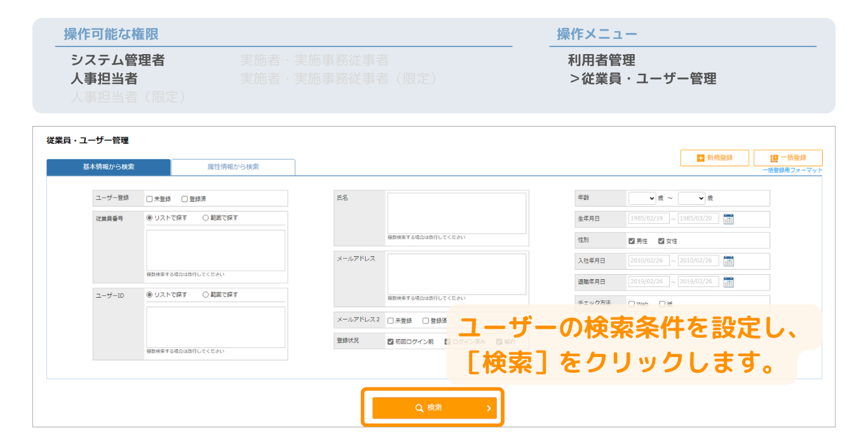Click the メールアドレス text area
The height and width of the screenshot is (444, 868).
[x=457, y=274]
